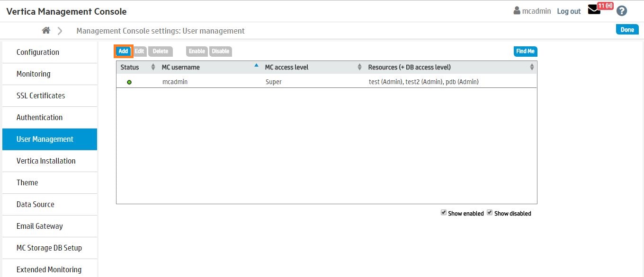Click the Done button

[627, 29]
